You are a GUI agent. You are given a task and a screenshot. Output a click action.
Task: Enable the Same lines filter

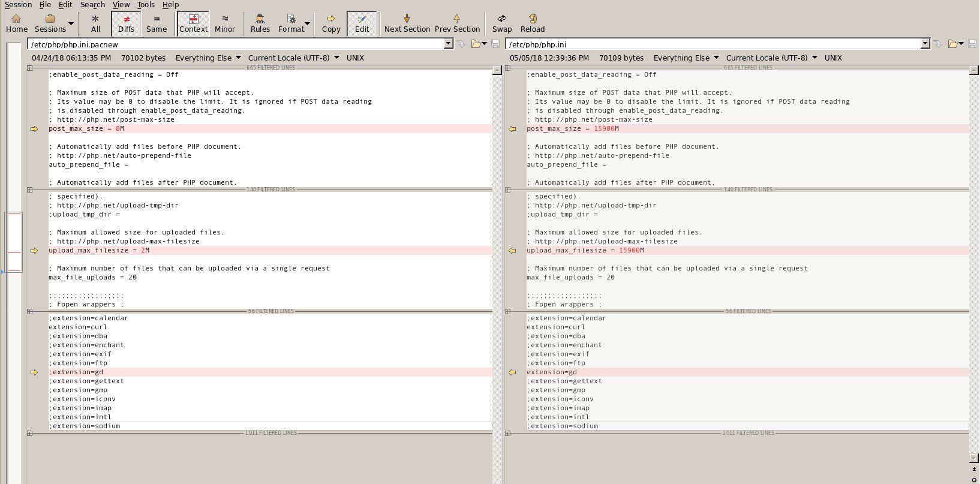coord(157,23)
